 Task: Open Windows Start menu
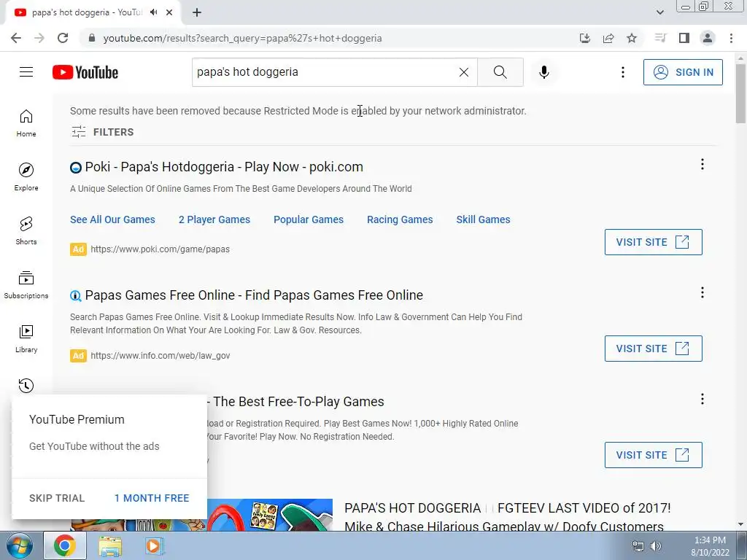tap(20, 545)
